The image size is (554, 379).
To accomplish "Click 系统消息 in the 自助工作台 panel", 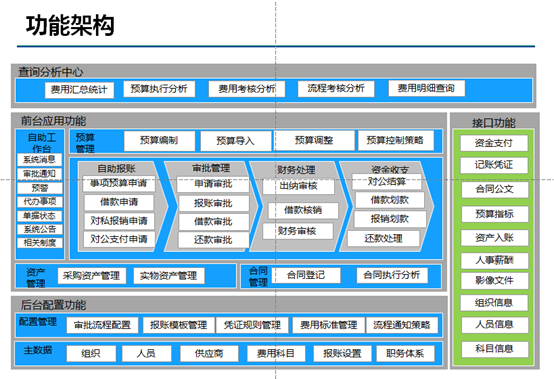I will [40, 160].
